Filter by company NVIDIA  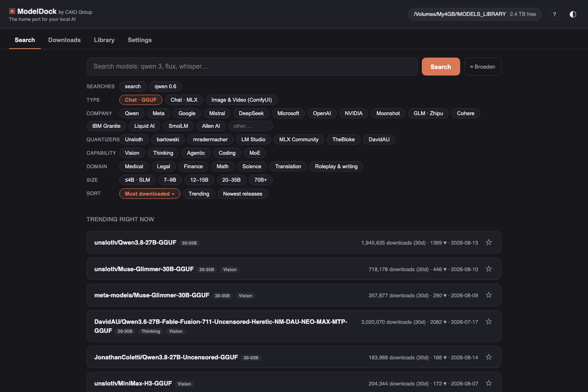(x=354, y=114)
